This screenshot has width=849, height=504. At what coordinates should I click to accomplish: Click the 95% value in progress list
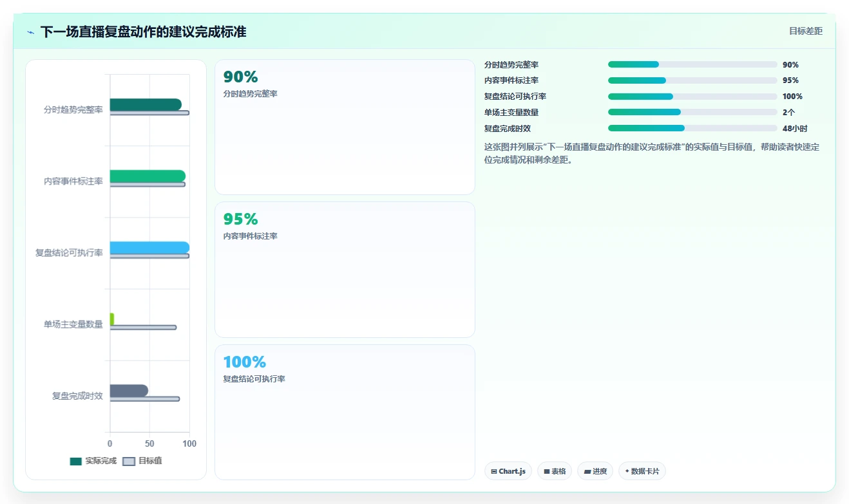tap(790, 80)
